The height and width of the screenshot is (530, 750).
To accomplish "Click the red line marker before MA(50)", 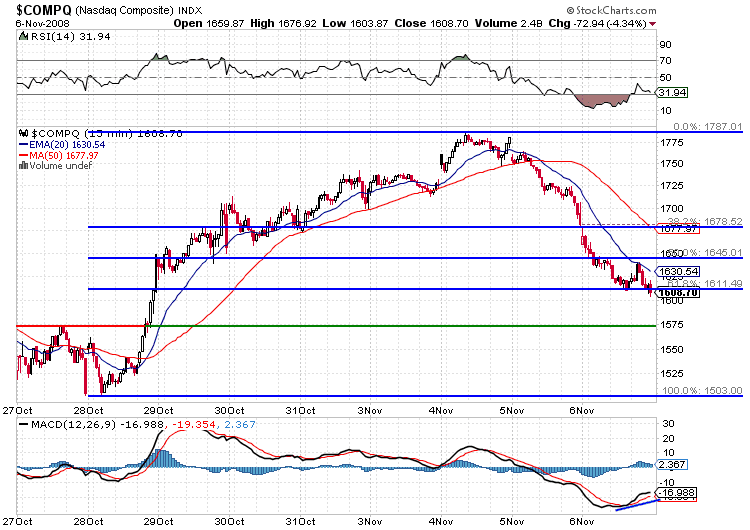I will coord(23,155).
